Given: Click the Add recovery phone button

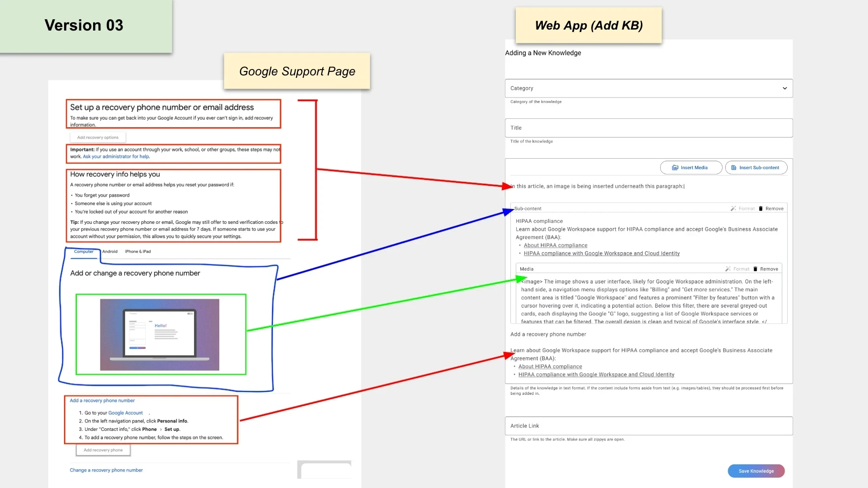Looking at the screenshot, I should pyautogui.click(x=103, y=450).
